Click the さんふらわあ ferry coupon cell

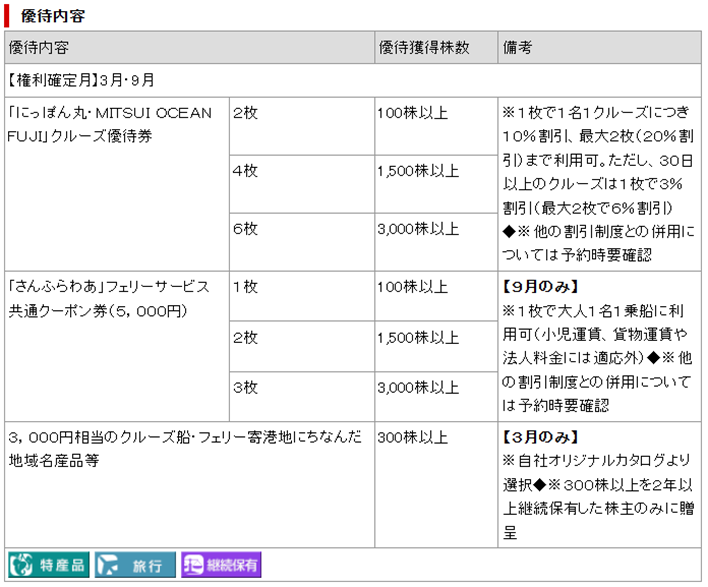(108, 298)
